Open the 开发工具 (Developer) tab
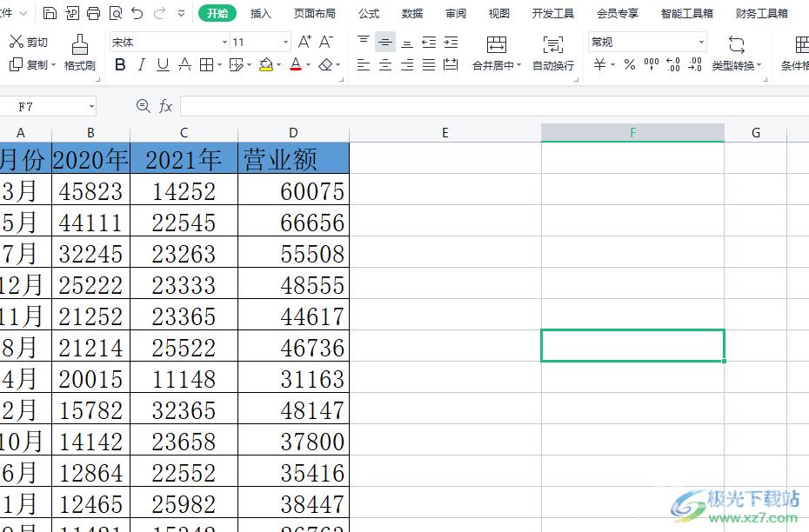Image resolution: width=809 pixels, height=532 pixels. point(552,13)
